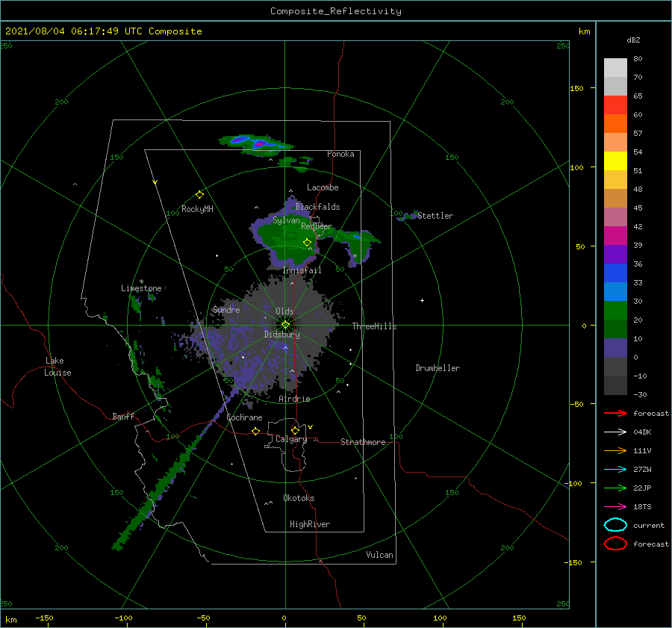The height and width of the screenshot is (628, 672).
Task: Click the RockyMH label
Action: [x=197, y=209]
